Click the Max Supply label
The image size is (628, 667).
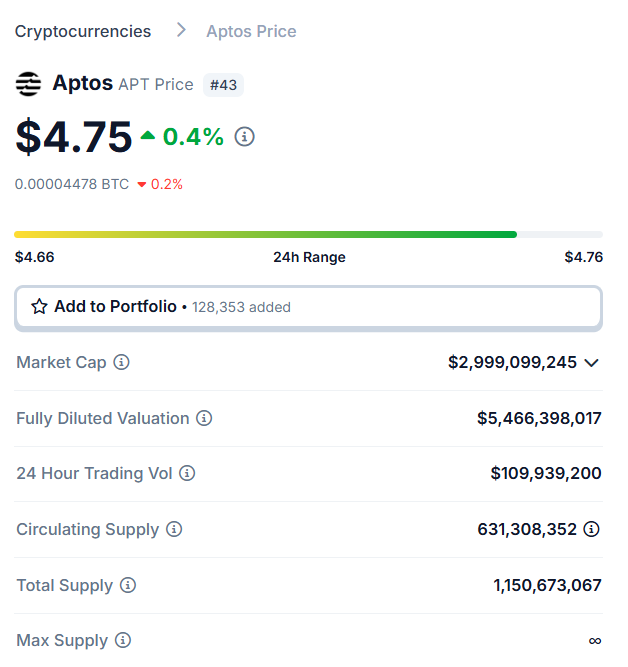click(62, 641)
